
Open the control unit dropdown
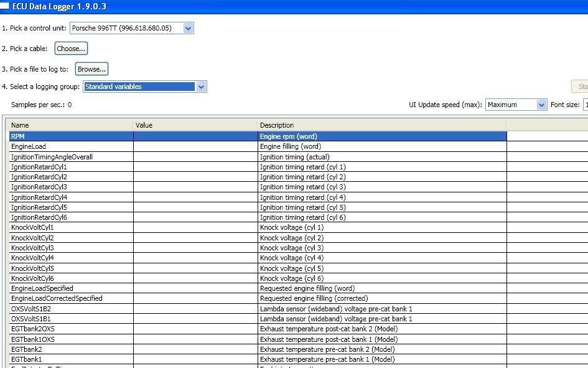click(x=189, y=28)
